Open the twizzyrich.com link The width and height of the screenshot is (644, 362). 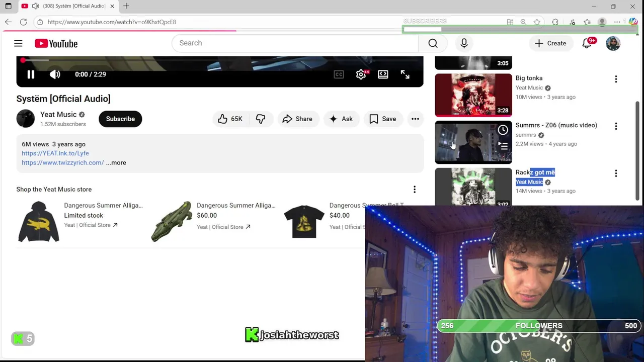(63, 162)
